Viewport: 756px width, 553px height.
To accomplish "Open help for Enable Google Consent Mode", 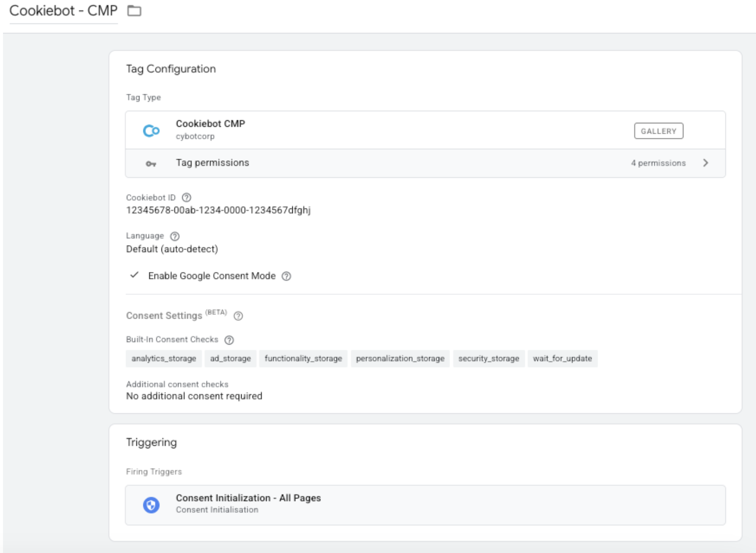I will point(286,276).
